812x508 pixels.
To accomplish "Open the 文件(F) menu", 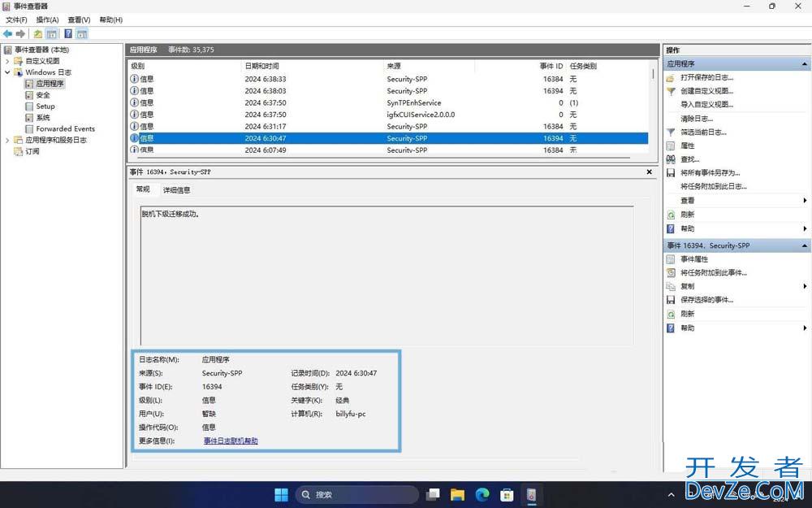I will click(16, 20).
